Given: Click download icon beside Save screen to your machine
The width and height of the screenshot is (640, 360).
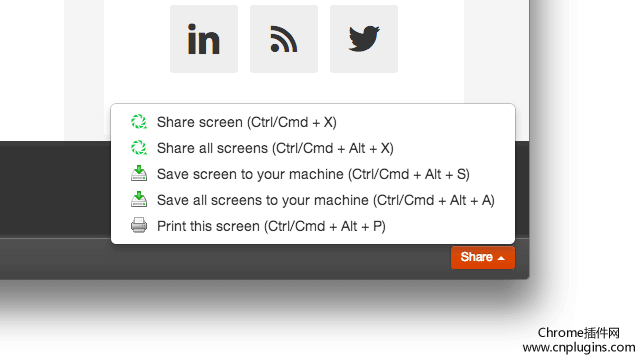Looking at the screenshot, I should [x=139, y=173].
